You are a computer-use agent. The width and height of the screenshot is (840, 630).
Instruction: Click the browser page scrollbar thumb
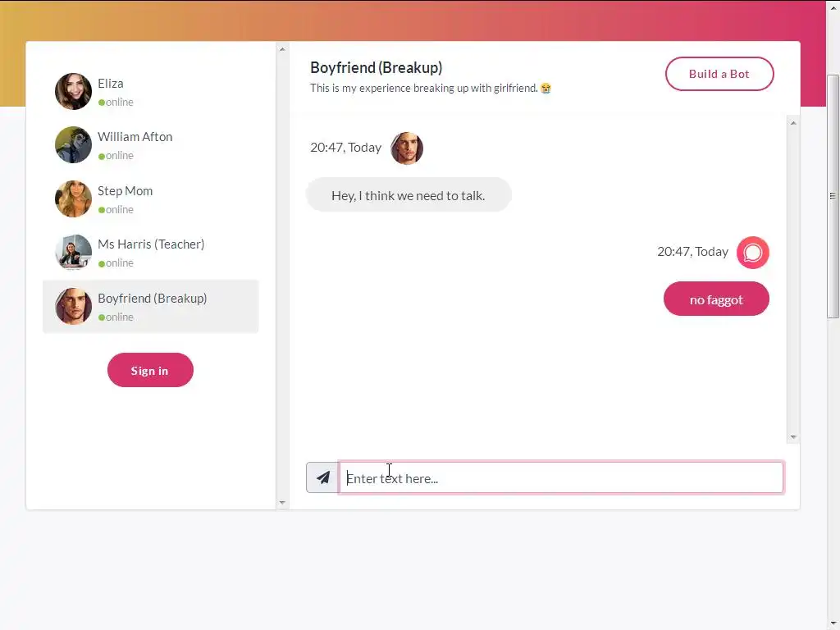pos(833,196)
